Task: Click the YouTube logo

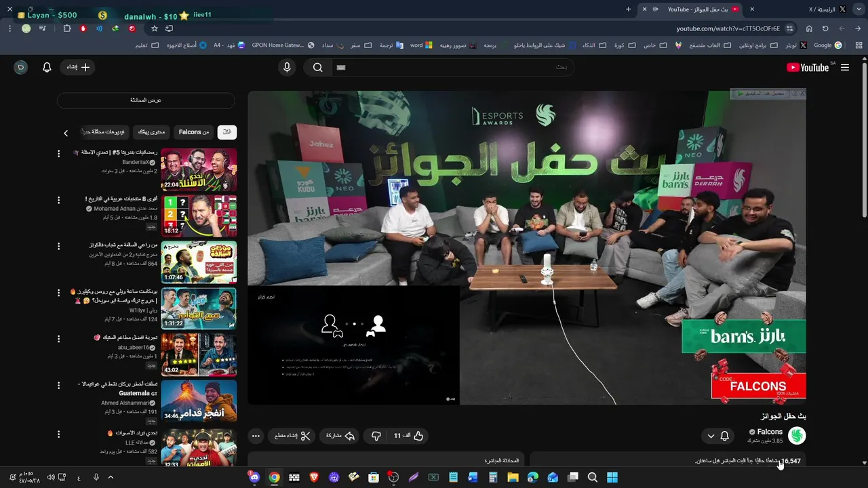Action: [808, 67]
